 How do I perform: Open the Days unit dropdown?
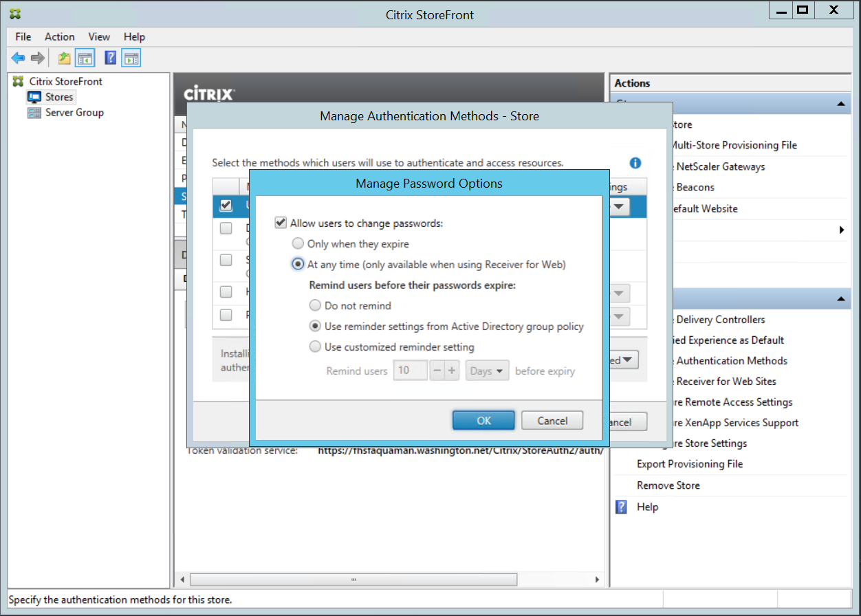488,371
